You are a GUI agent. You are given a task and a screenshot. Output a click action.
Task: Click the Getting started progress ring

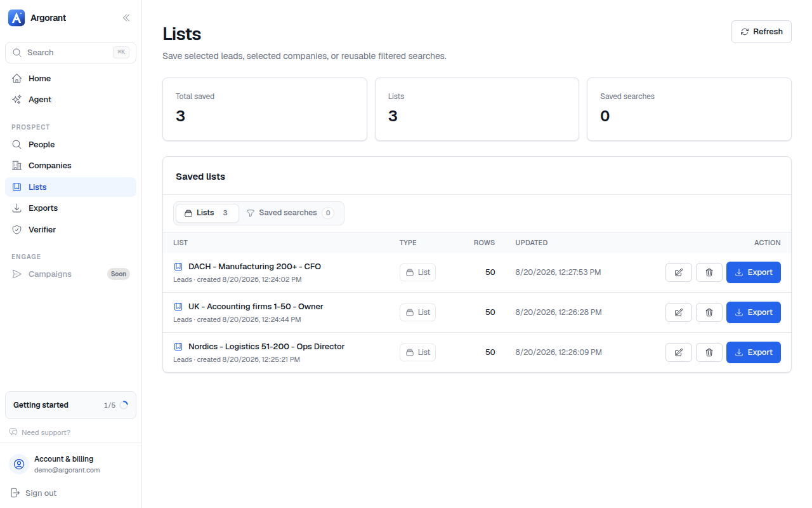click(x=124, y=405)
